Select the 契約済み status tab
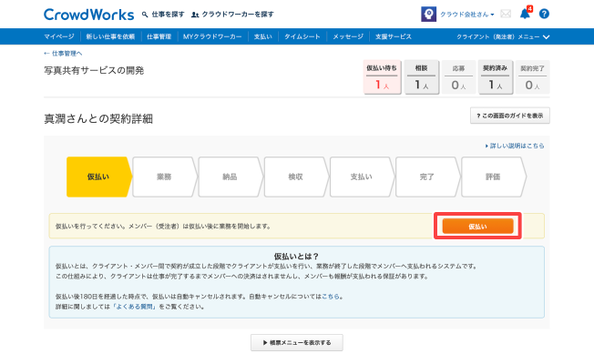Viewport: 594px width, 364px height. 495,78
